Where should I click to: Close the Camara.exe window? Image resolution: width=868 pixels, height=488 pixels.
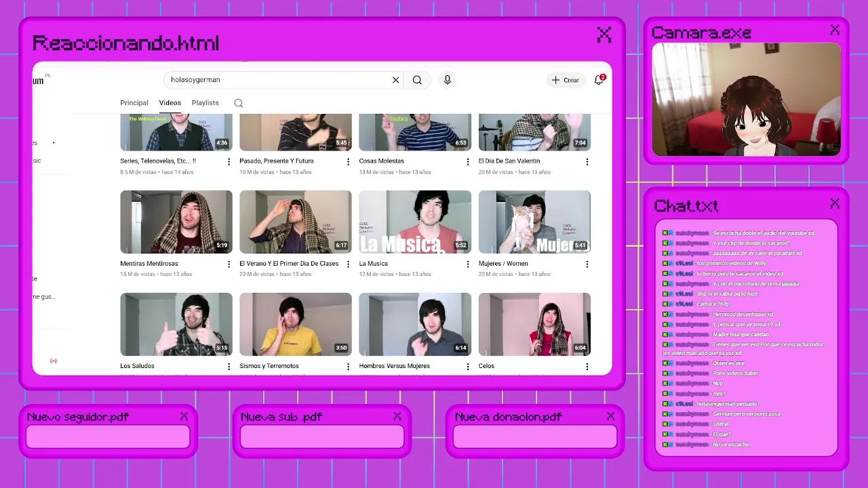point(835,30)
